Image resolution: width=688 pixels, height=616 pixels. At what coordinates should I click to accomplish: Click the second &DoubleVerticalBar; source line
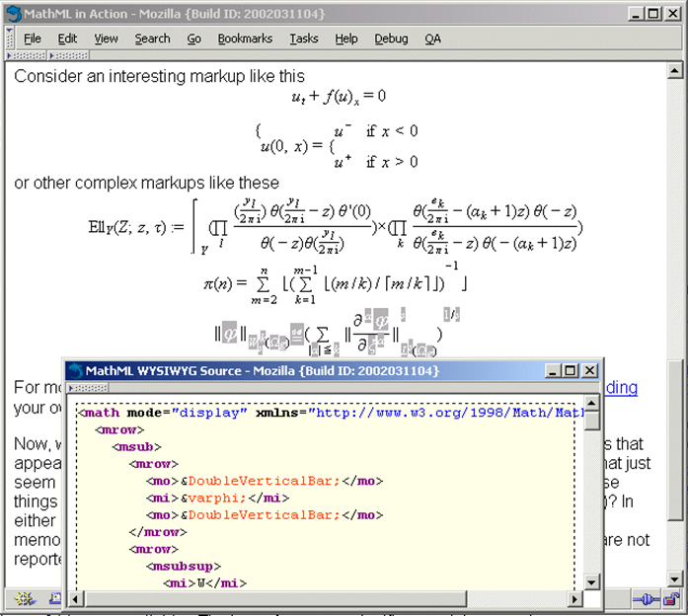pos(265,515)
